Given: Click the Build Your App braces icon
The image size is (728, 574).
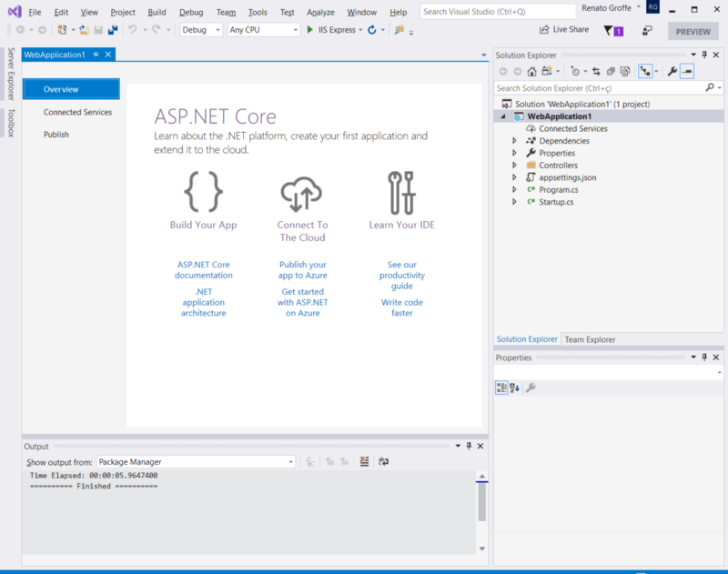Looking at the screenshot, I should pyautogui.click(x=203, y=191).
